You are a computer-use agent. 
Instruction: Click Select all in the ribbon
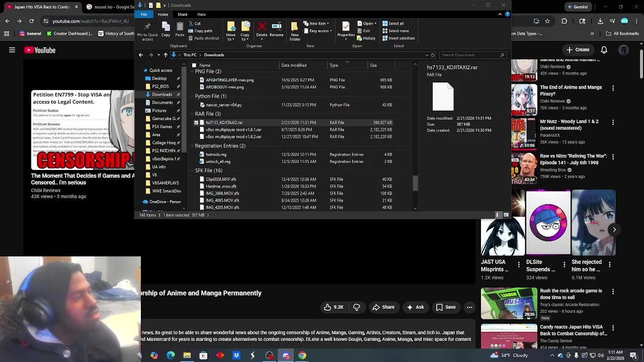pos(393,24)
